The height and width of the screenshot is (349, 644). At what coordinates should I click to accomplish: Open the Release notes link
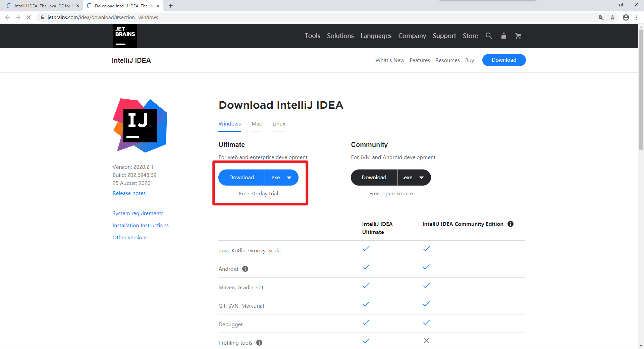129,193
